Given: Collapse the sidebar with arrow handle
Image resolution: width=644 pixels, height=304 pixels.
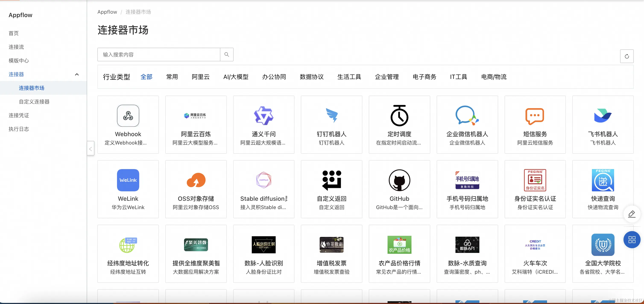Looking at the screenshot, I should click(91, 149).
